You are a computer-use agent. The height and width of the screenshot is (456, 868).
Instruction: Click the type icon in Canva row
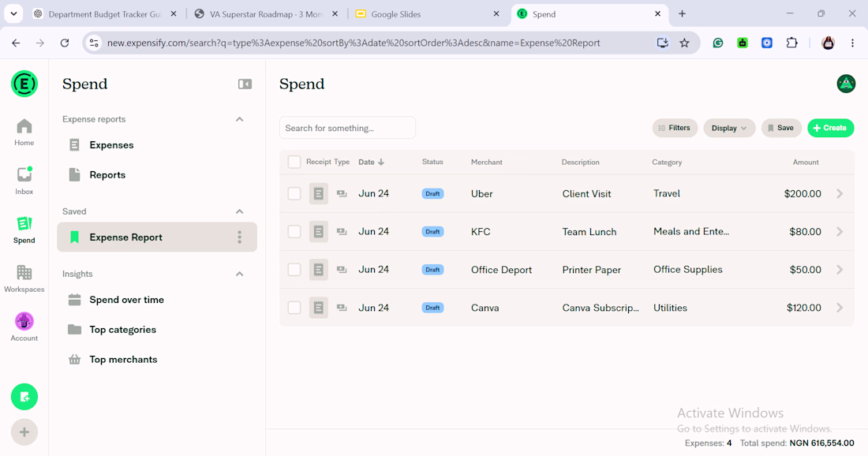point(342,308)
